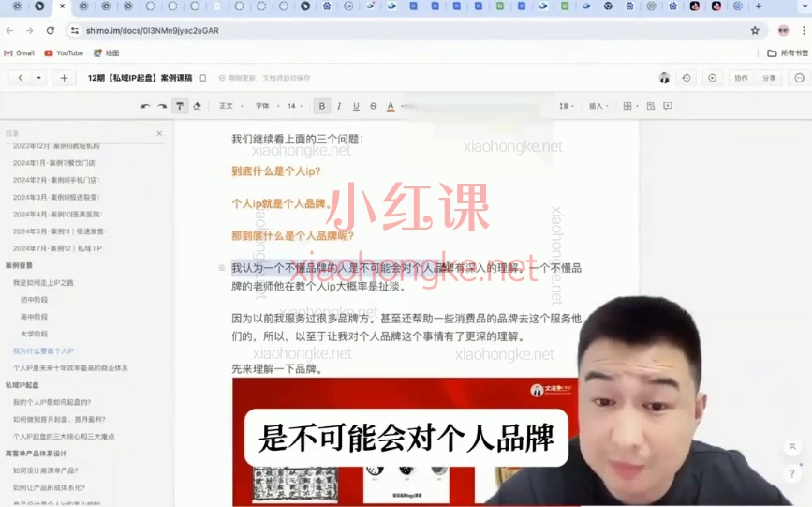
Task: Click the 分享 button
Action: coord(769,78)
